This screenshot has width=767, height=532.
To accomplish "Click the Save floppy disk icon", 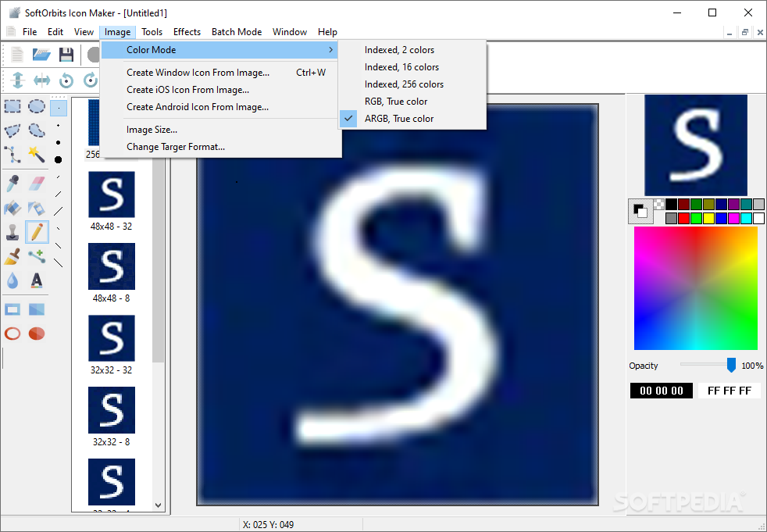I will [66, 55].
